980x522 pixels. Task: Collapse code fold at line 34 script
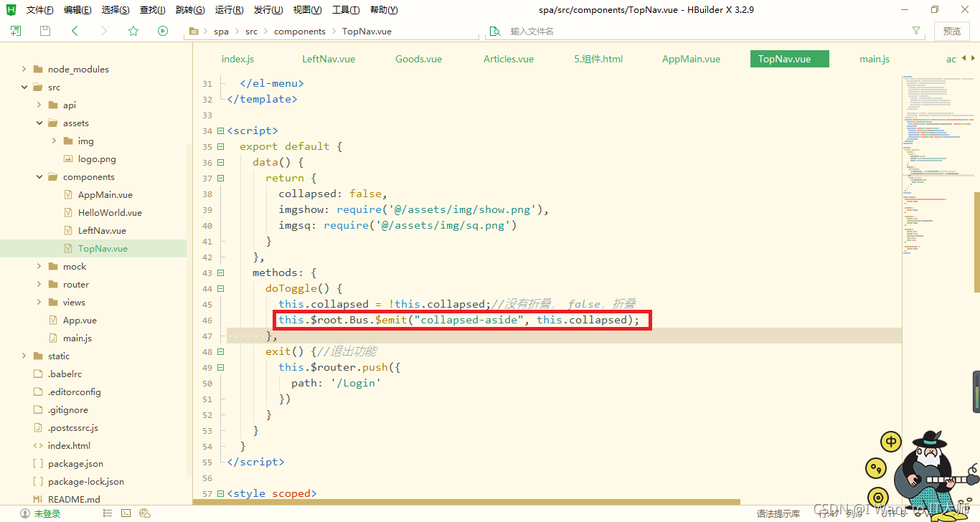click(220, 131)
